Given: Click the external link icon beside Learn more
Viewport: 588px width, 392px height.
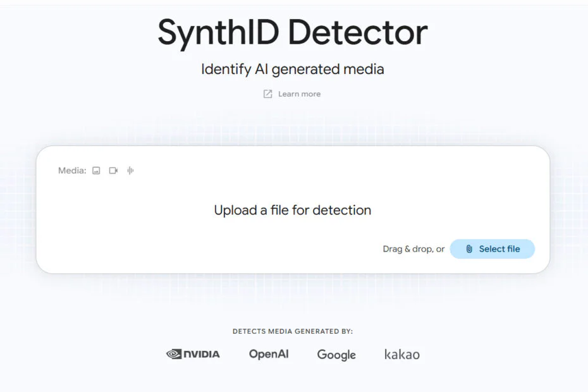Looking at the screenshot, I should [x=267, y=94].
